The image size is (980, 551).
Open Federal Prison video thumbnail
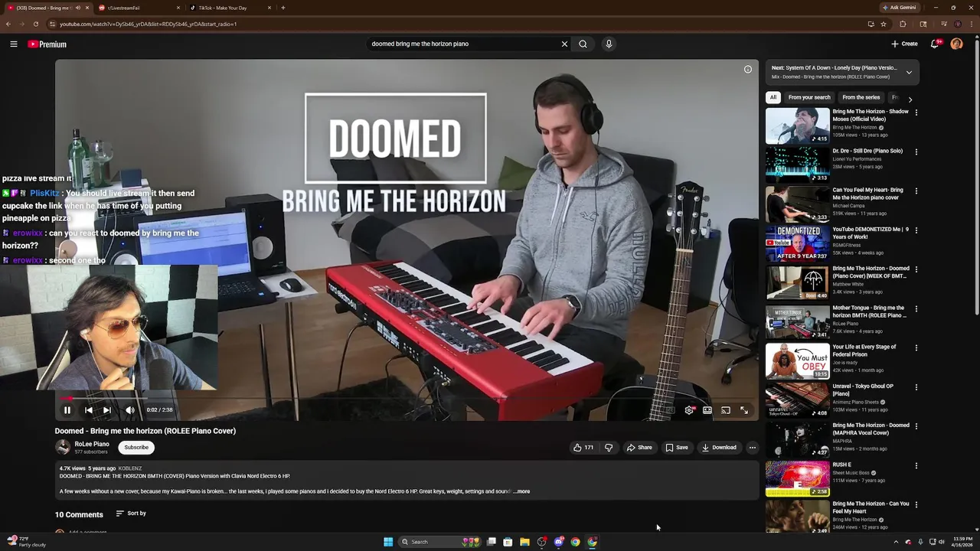coord(798,361)
